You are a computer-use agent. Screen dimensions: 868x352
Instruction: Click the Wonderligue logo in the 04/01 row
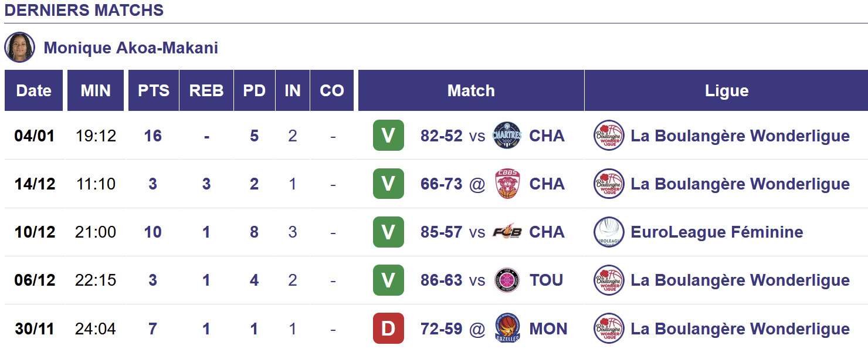(609, 136)
